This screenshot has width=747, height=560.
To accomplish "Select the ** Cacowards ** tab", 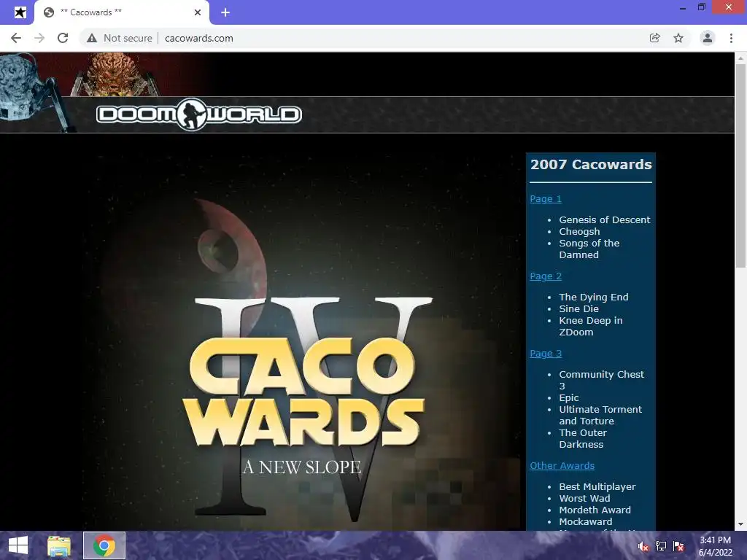I will (122, 12).
